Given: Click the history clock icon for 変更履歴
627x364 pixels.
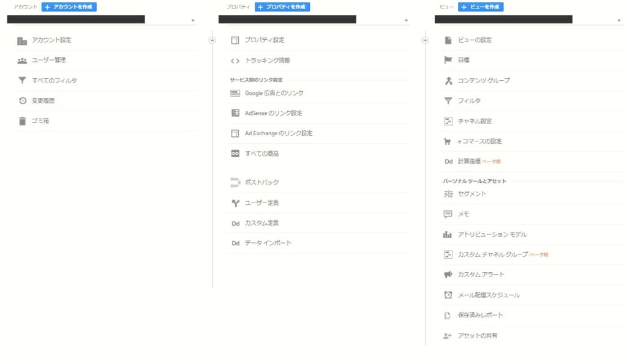Looking at the screenshot, I should point(23,101).
